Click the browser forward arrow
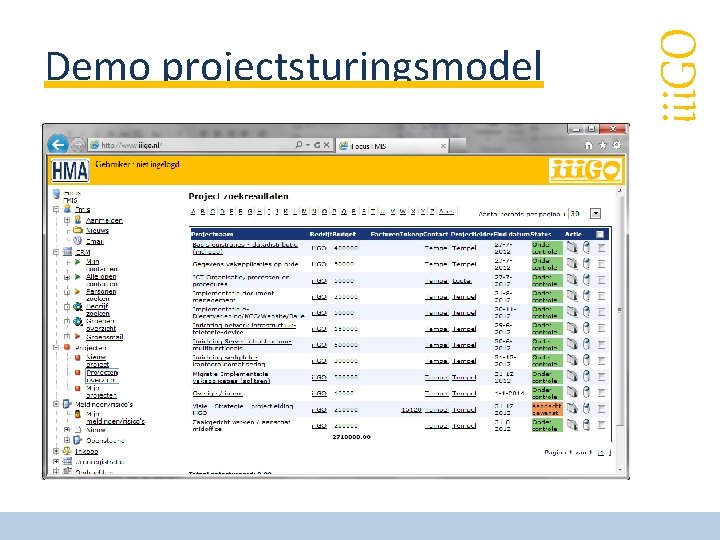The width and height of the screenshot is (720, 540). point(79,145)
